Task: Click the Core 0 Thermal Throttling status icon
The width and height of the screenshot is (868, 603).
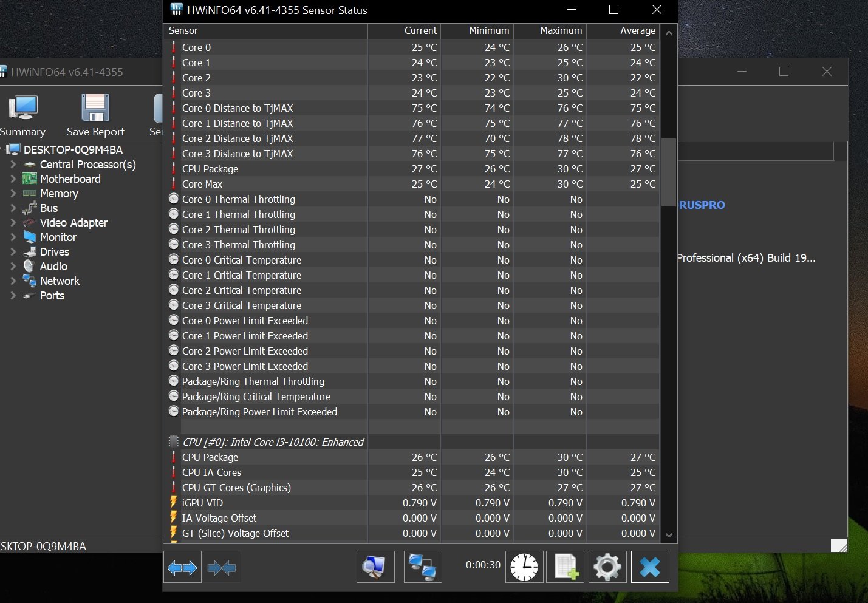Action: (x=174, y=199)
